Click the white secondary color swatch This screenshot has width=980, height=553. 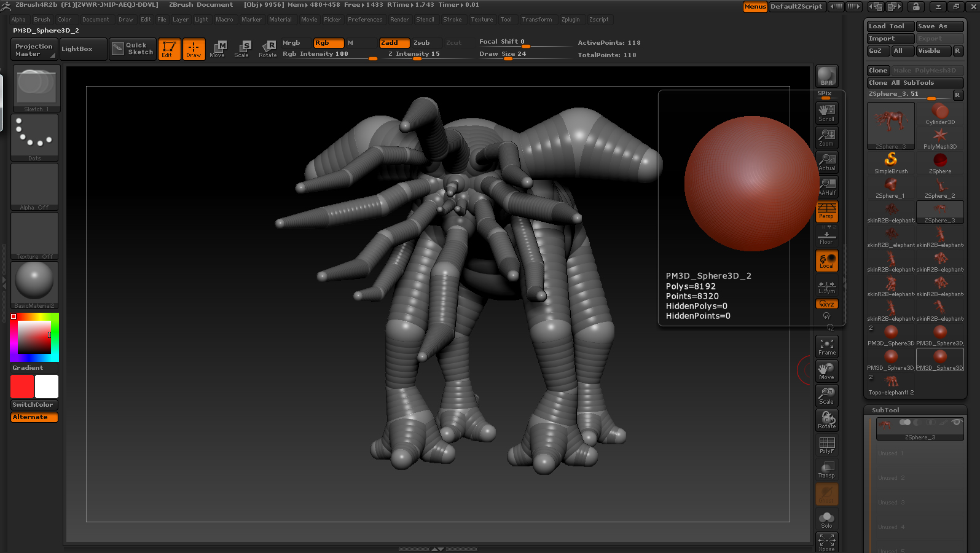pos(47,386)
